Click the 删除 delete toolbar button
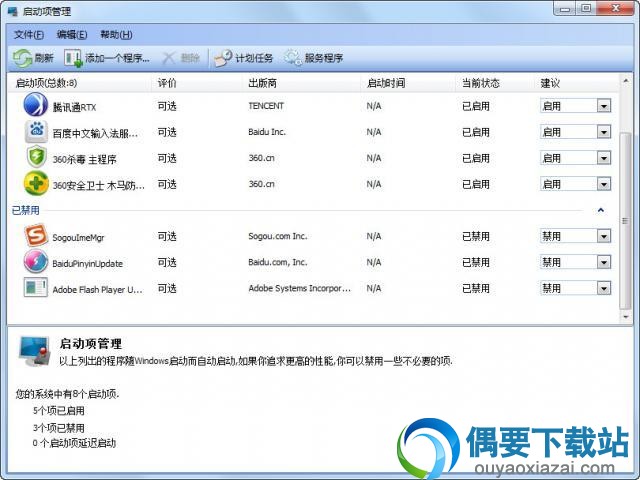The image size is (640, 480). 181,58
